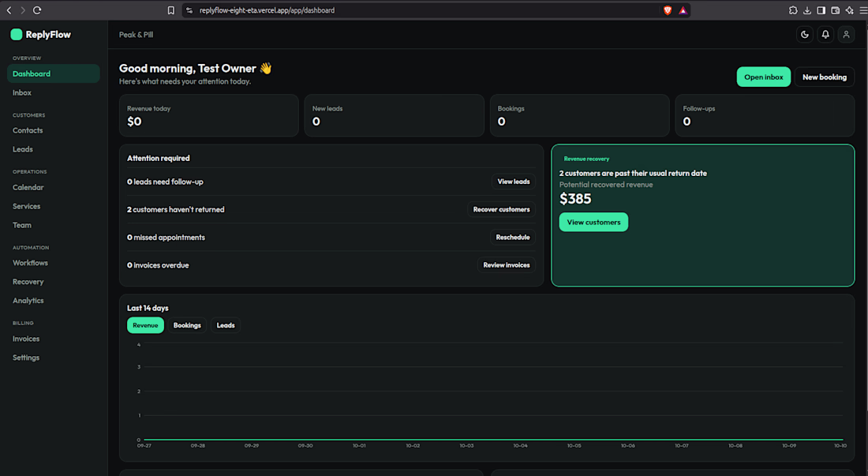The height and width of the screenshot is (476, 868).
Task: Toggle dark mode moon icon
Action: click(x=804, y=34)
